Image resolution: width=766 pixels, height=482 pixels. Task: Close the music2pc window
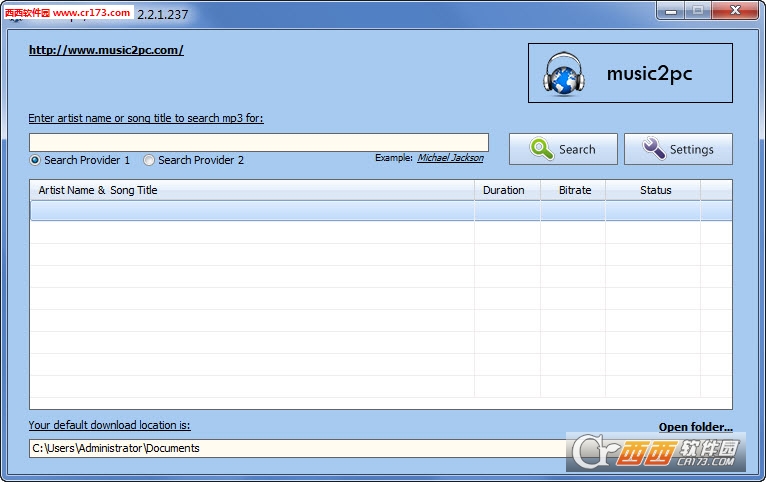735,11
